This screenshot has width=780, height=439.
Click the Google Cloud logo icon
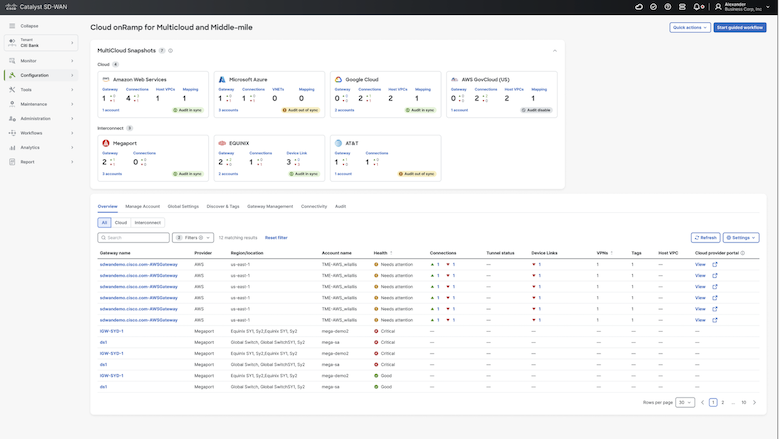click(x=338, y=80)
